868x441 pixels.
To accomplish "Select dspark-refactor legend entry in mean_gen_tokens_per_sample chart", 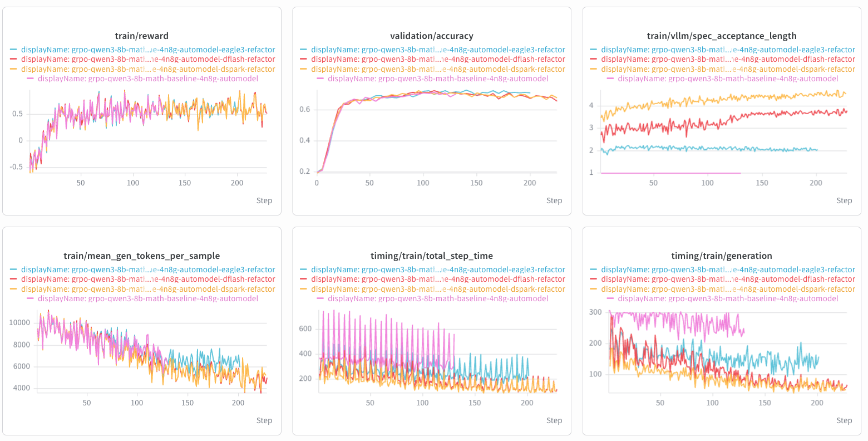I will coord(142,289).
